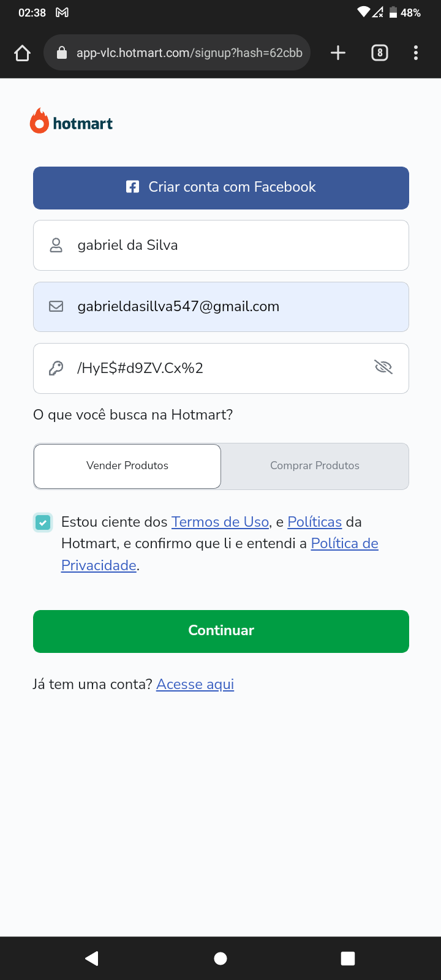
Task: Click the person icon in the name field
Action: click(x=56, y=245)
